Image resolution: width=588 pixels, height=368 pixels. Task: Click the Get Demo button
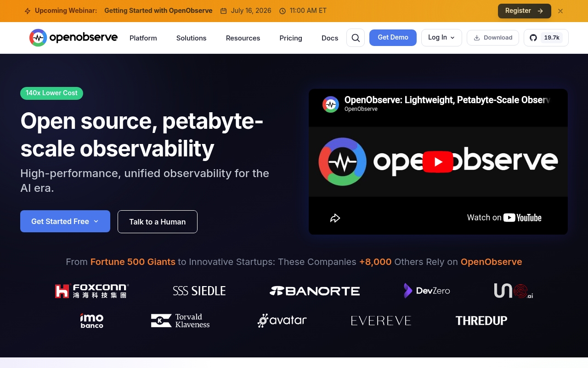(393, 38)
